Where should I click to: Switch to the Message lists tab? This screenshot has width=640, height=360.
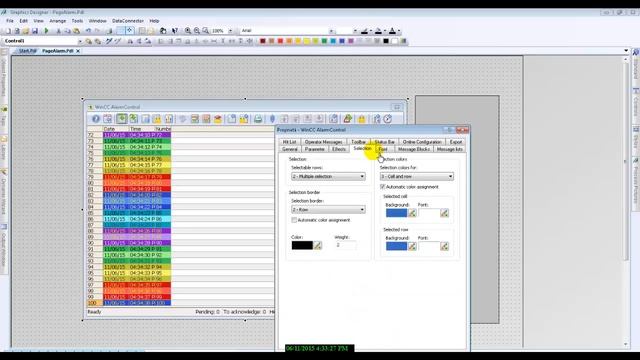[x=449, y=149]
